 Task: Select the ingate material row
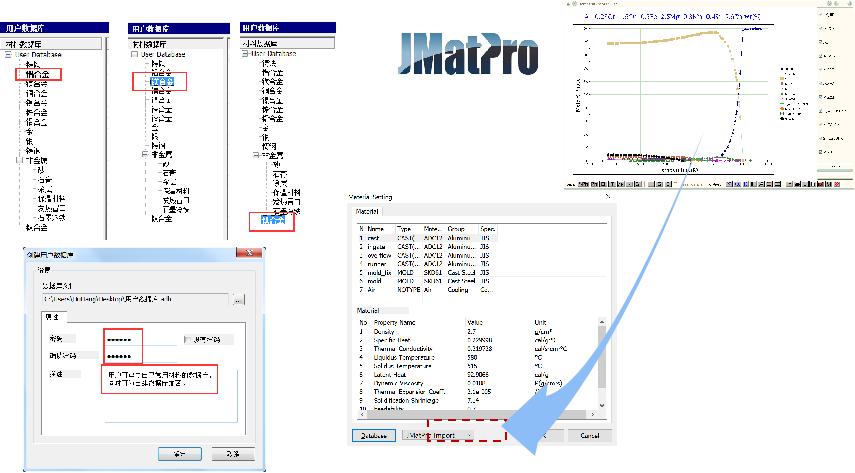(x=427, y=247)
